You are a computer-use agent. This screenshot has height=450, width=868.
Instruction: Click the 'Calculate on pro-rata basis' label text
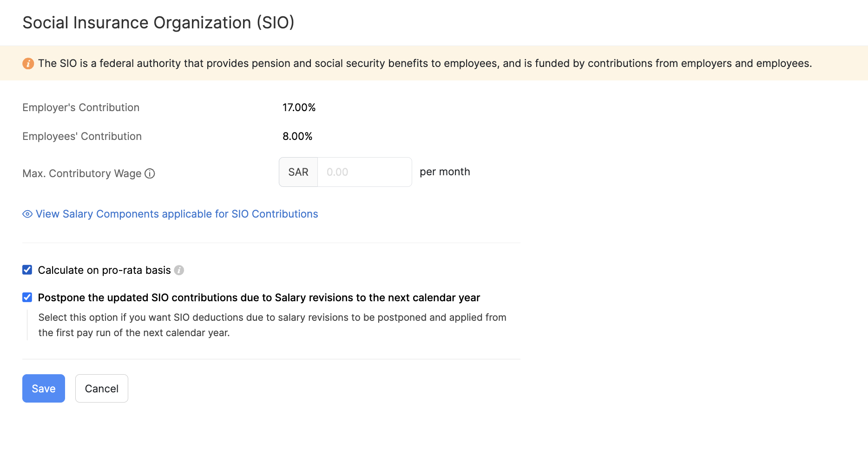coord(105,270)
